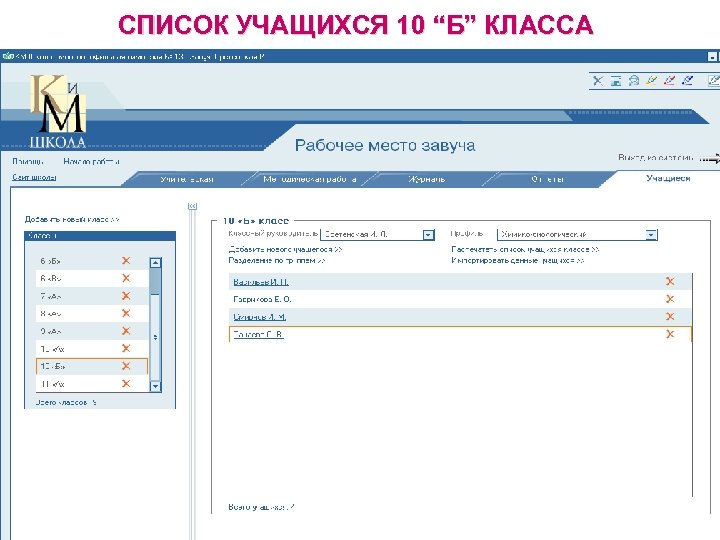Open student Смирнов А. М. record

259,317
